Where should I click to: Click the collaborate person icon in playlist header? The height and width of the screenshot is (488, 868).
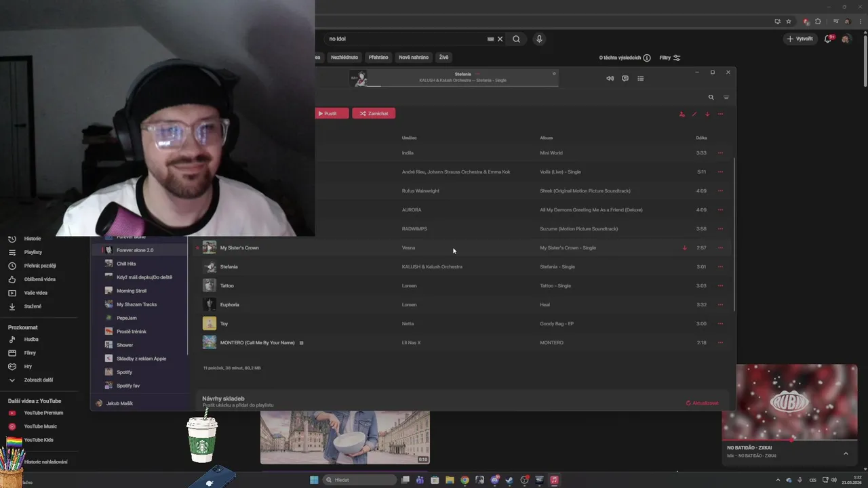(682, 114)
